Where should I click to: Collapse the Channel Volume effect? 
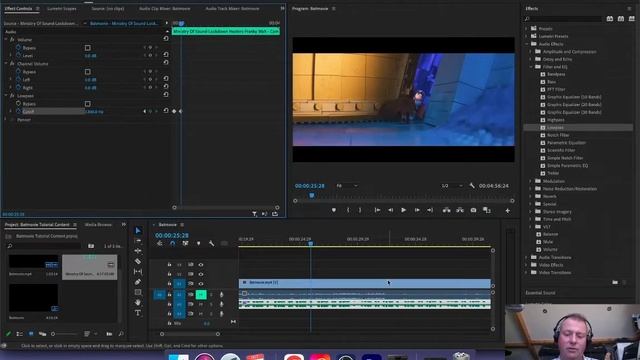click(6, 64)
